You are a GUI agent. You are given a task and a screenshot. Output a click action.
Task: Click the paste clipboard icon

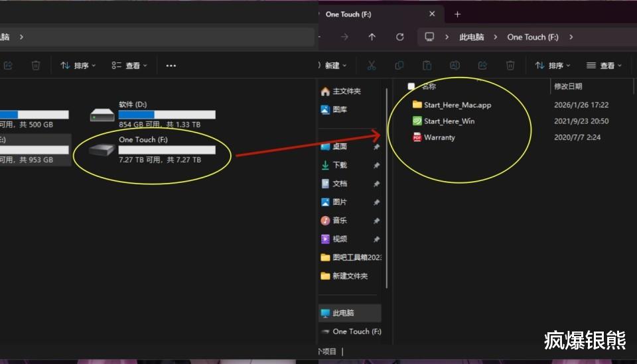pyautogui.click(x=427, y=66)
